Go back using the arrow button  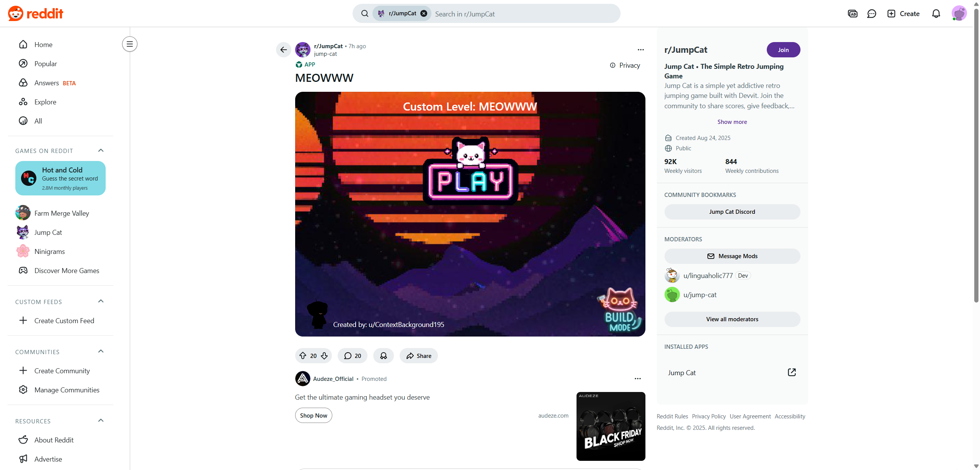pyautogui.click(x=283, y=50)
